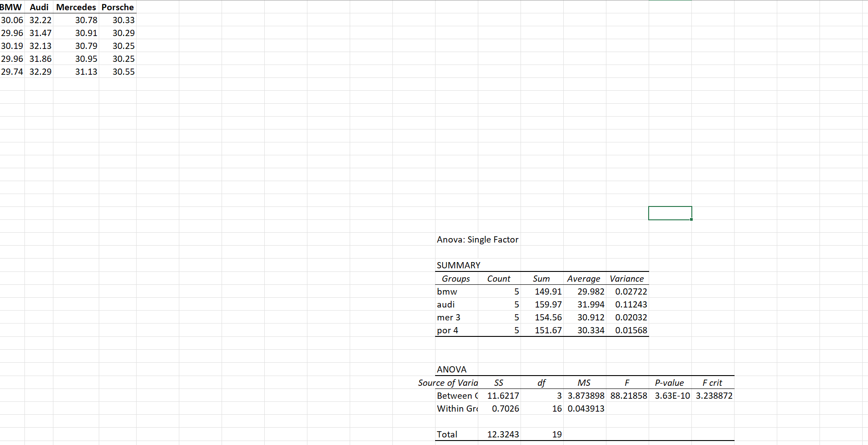Select the cell containing 31.86
The width and height of the screenshot is (868, 445).
[x=39, y=59]
